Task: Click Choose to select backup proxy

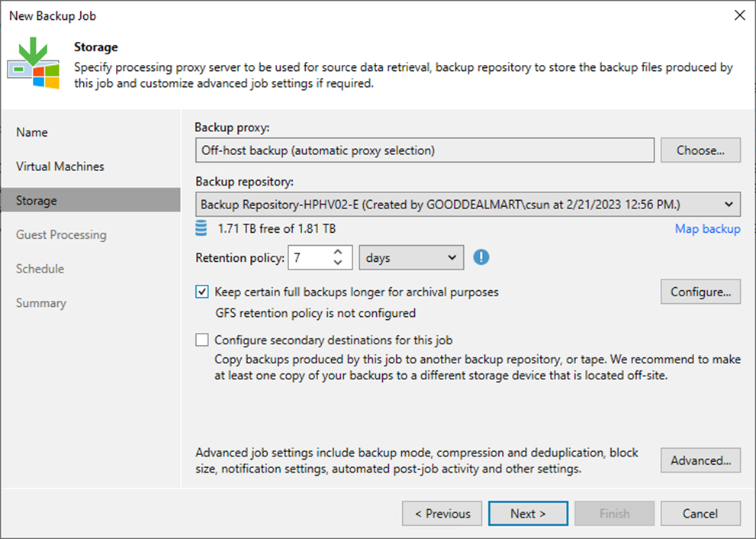Action: click(x=700, y=150)
